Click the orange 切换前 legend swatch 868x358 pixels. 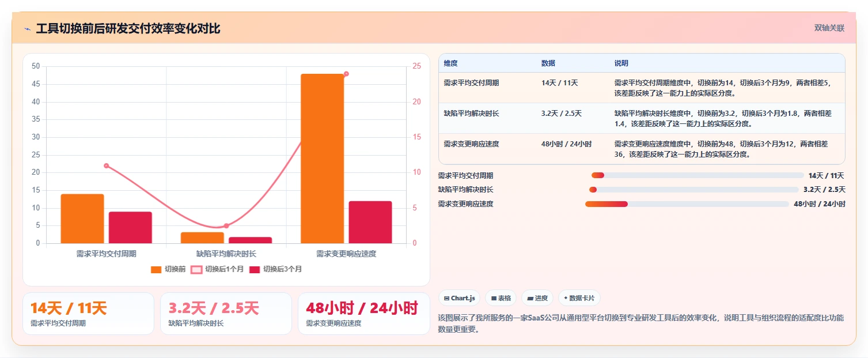click(x=156, y=269)
